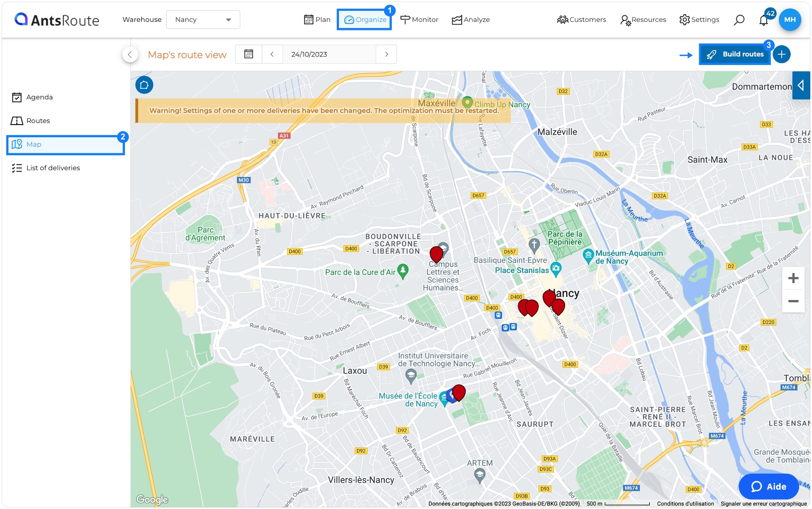This screenshot has height=509, width=812.
Task: Switch to the Organize tab
Action: coord(364,20)
